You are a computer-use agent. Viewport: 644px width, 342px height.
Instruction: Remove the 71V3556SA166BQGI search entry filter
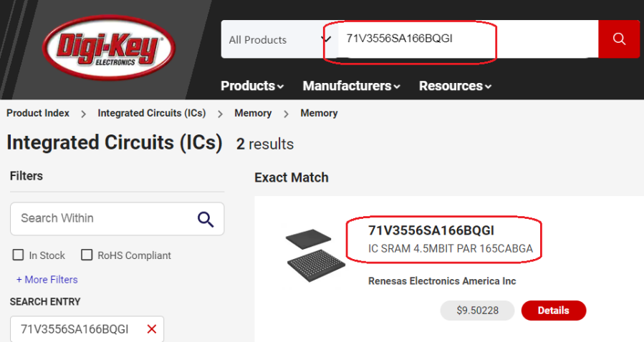(151, 329)
